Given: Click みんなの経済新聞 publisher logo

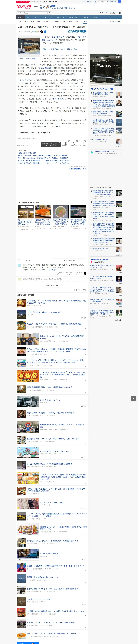Looking at the screenshot, I should [x=77, y=32].
